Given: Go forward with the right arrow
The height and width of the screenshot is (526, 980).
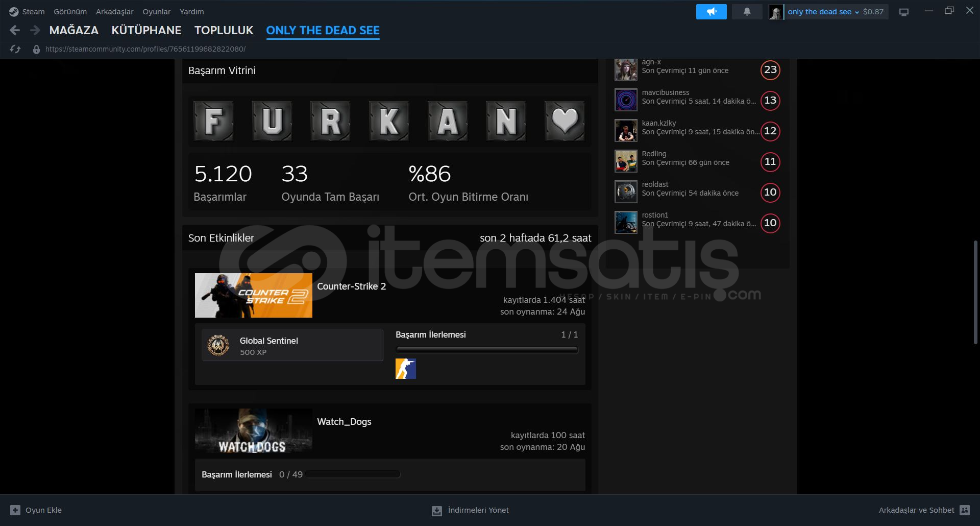Looking at the screenshot, I should coord(35,30).
